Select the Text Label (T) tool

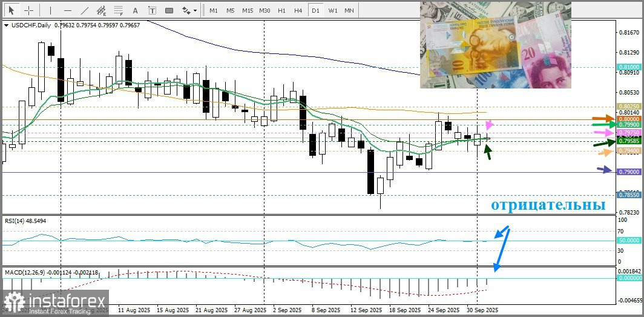click(153, 10)
